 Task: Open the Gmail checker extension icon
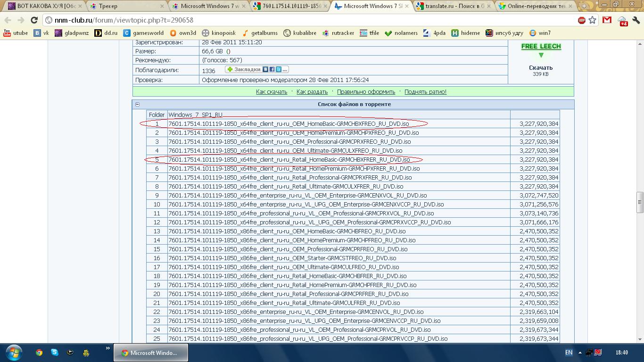(x=607, y=20)
